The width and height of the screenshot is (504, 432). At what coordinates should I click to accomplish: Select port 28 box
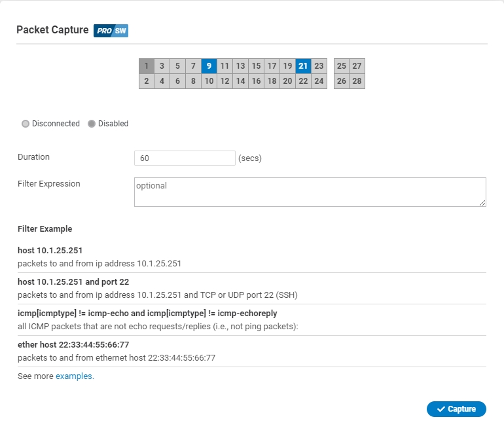point(357,81)
